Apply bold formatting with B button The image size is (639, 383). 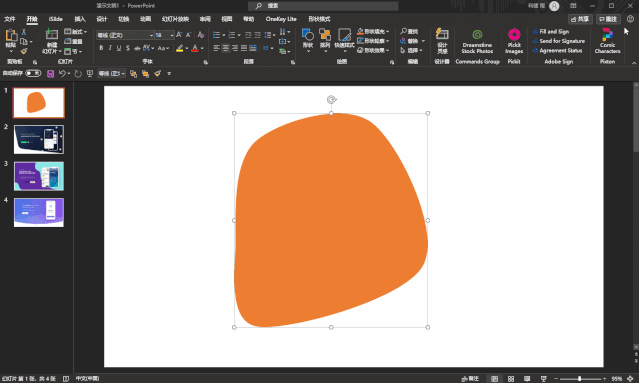101,48
